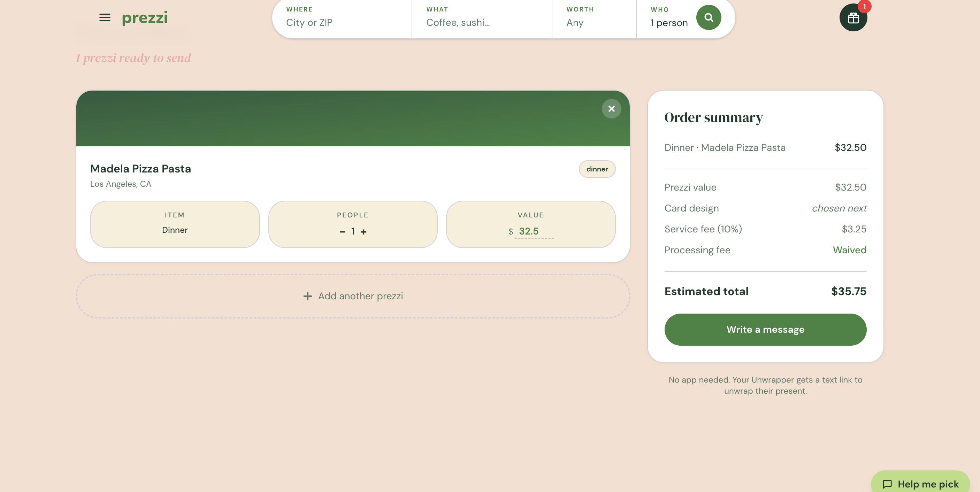Viewport: 980px width, 492px height.
Task: Click the Los Angeles, CA location text
Action: 121,184
